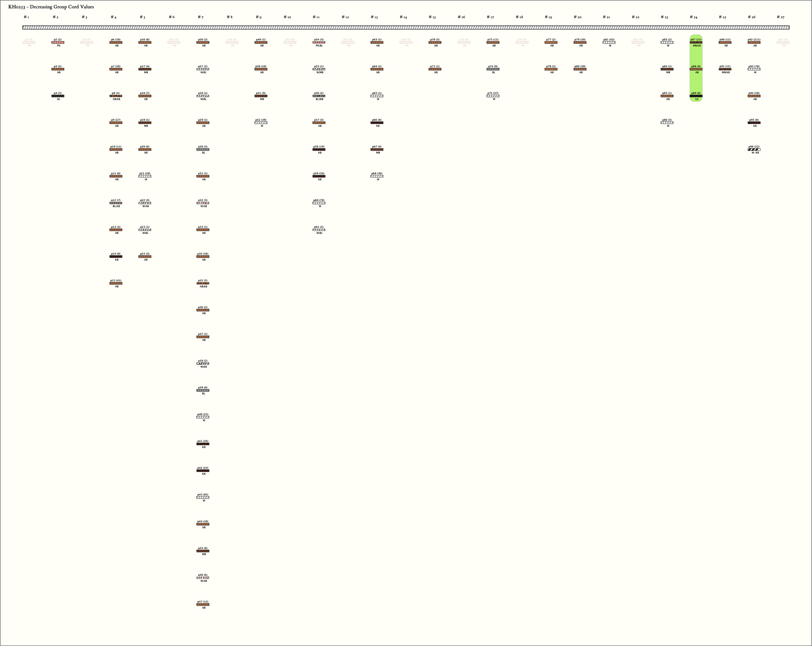Click the p74 (9) BL cord
This screenshot has height=646, width=812.
tap(493, 69)
